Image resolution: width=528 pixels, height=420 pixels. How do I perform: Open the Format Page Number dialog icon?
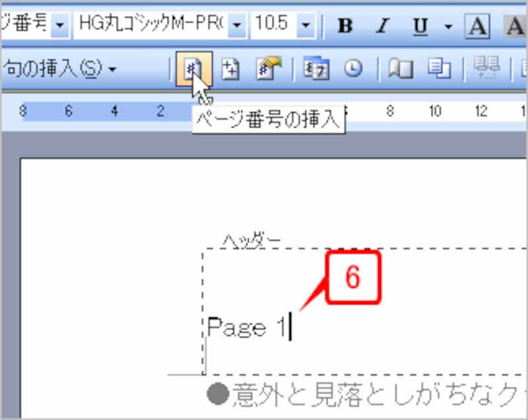click(266, 68)
